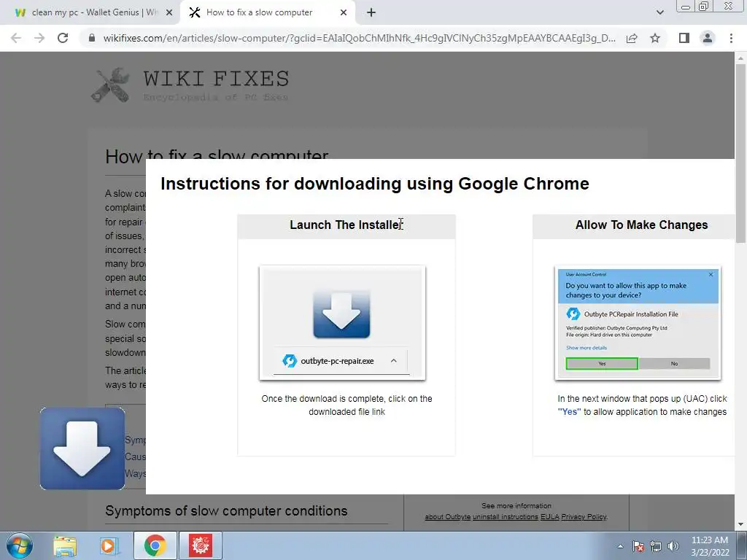Viewport: 747px width, 560px height.
Task: Click the Allow To Make Changes heading
Action: [x=641, y=225]
